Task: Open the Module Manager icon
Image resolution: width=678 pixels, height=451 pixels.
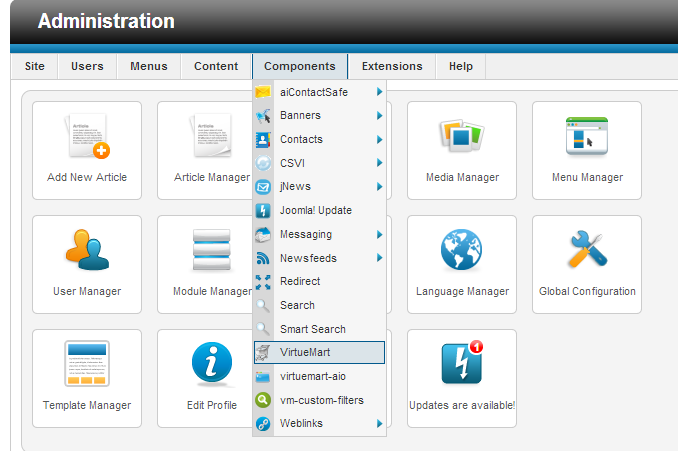Action: (x=211, y=249)
